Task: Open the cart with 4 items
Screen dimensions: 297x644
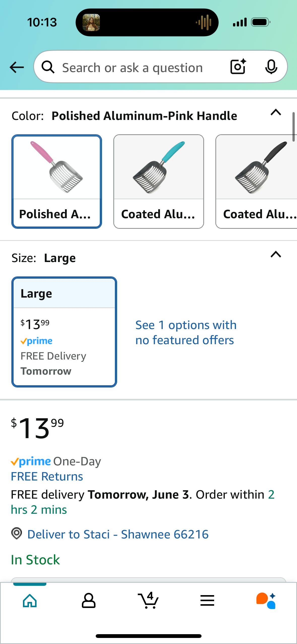Action: point(148,600)
